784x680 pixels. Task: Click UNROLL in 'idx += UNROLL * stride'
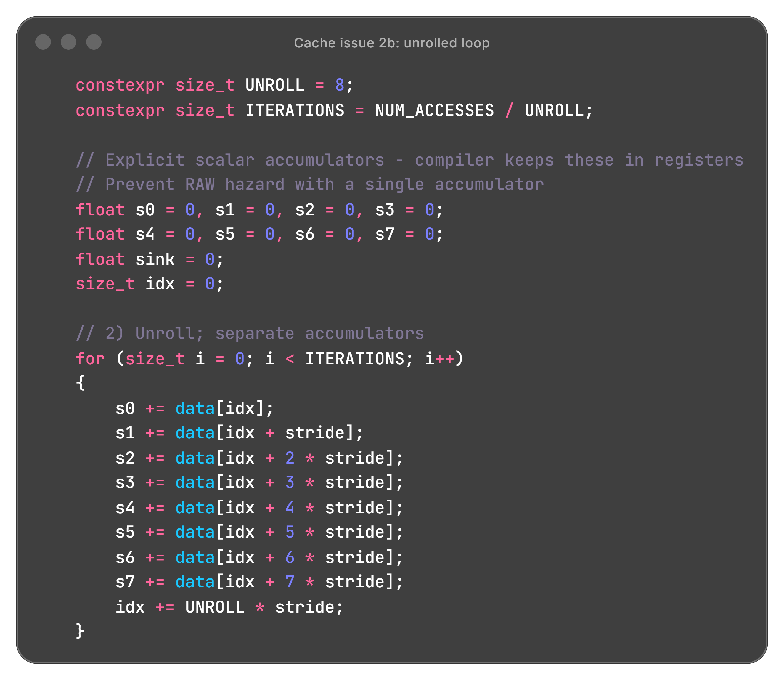tap(215, 607)
